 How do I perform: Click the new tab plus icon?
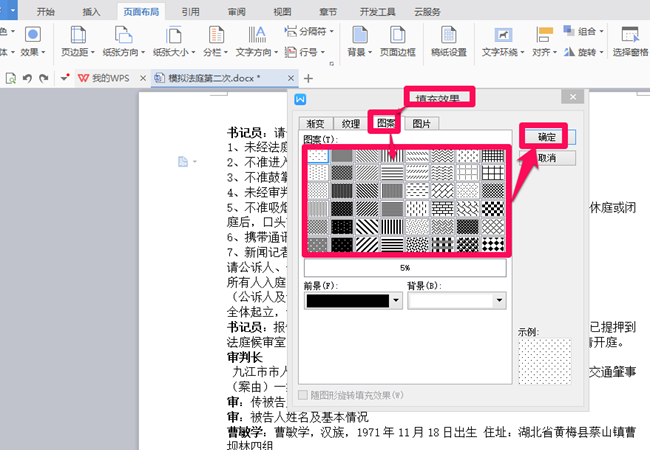[x=308, y=78]
